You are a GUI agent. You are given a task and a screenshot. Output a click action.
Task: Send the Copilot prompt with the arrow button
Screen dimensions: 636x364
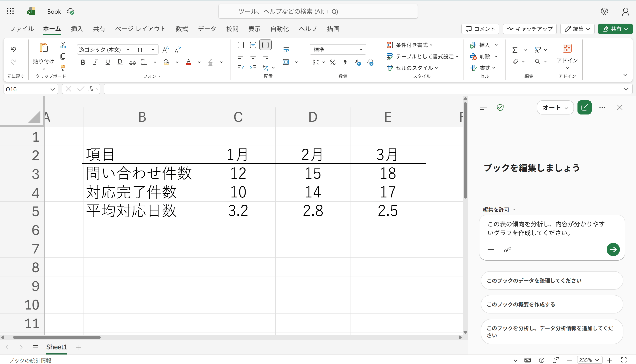tap(613, 249)
